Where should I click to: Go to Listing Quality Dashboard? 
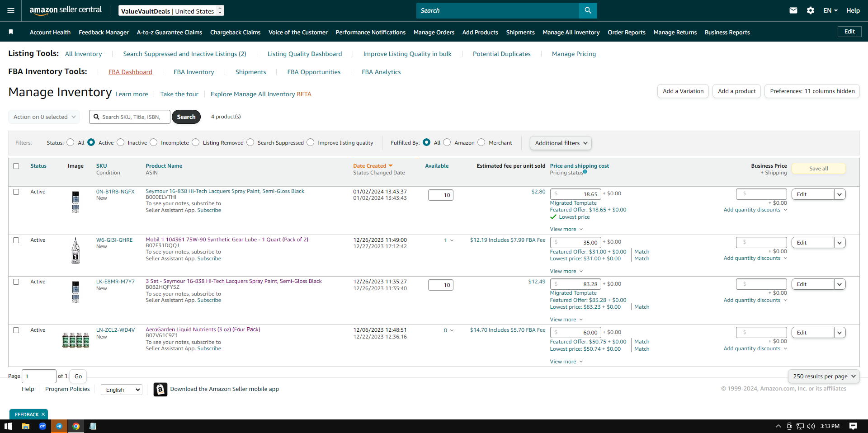click(x=305, y=54)
